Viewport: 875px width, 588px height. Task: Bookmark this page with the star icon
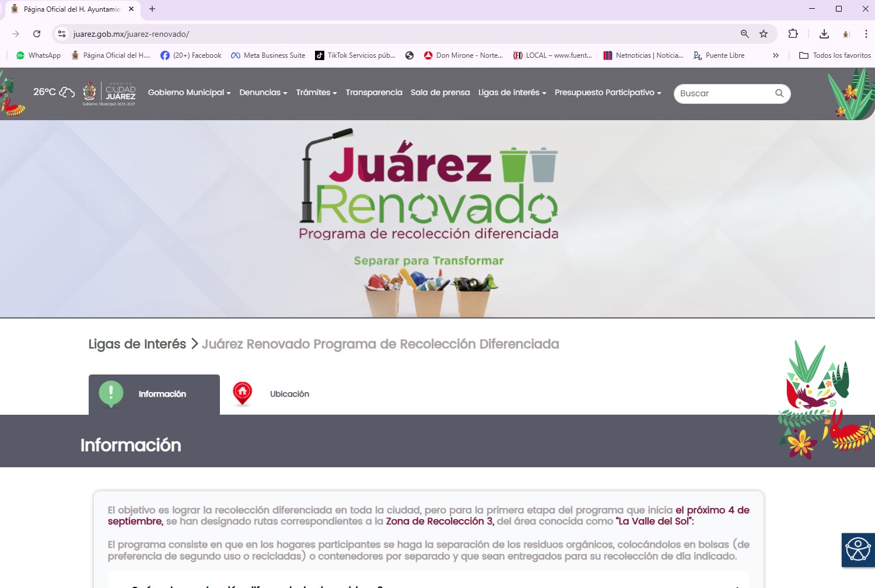(x=763, y=34)
